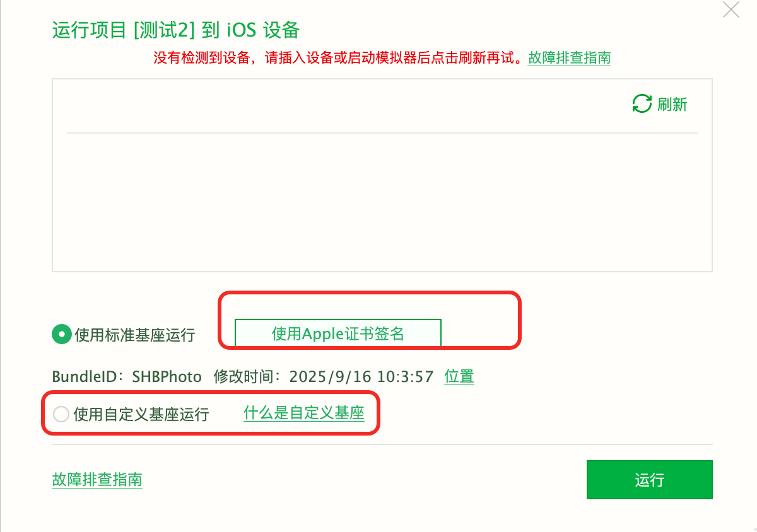Click the horizontal divider inside the device list
757x532 pixels.
point(382,133)
